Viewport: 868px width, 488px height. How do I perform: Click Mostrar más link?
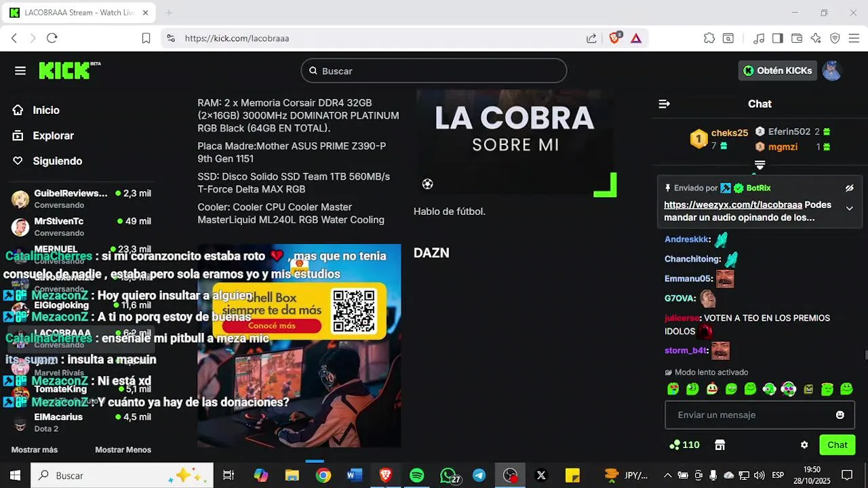coord(35,450)
